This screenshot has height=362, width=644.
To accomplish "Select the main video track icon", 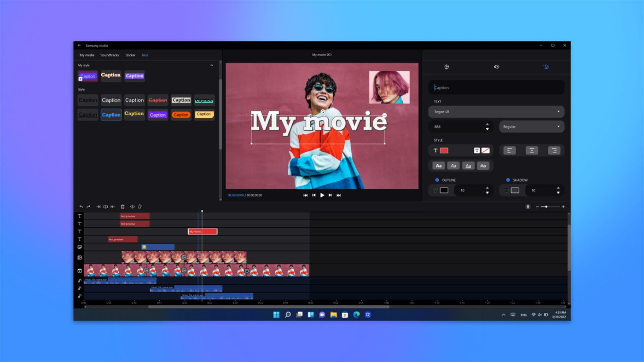I will tap(80, 271).
